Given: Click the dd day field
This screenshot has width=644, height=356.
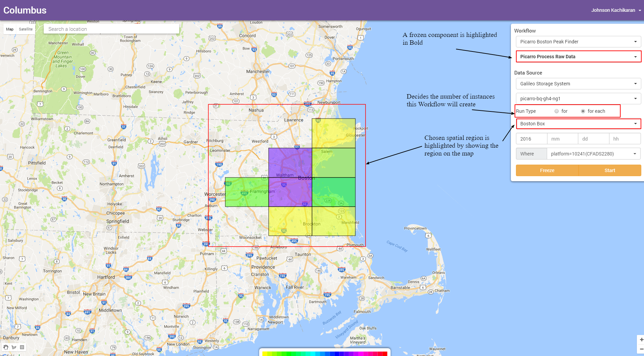Looking at the screenshot, I should pos(594,139).
